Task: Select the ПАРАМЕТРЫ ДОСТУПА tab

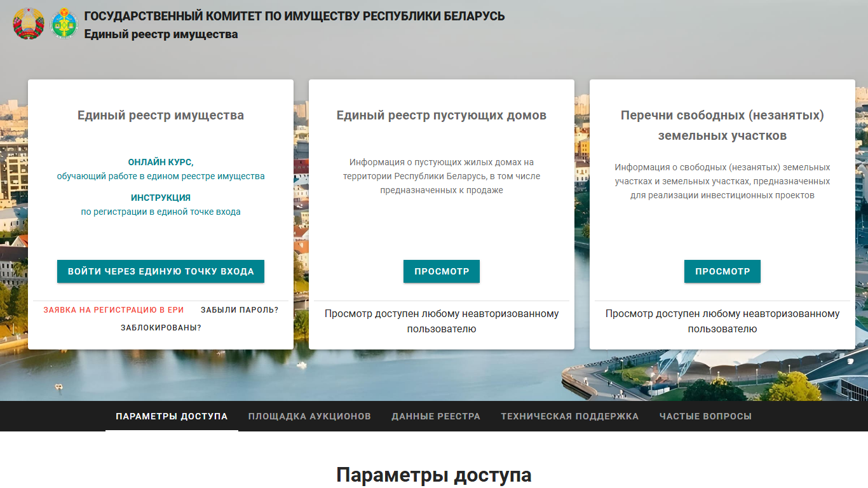Action: tap(172, 416)
